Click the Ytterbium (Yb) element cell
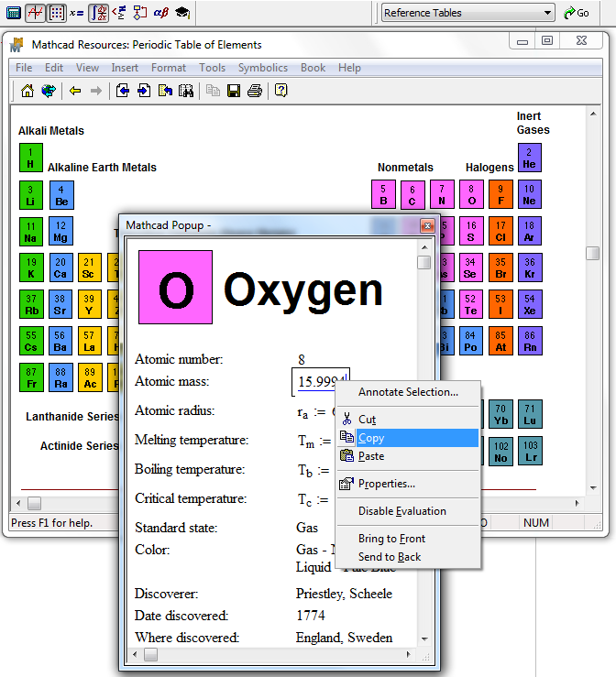This screenshot has width=616, height=677. [500, 414]
